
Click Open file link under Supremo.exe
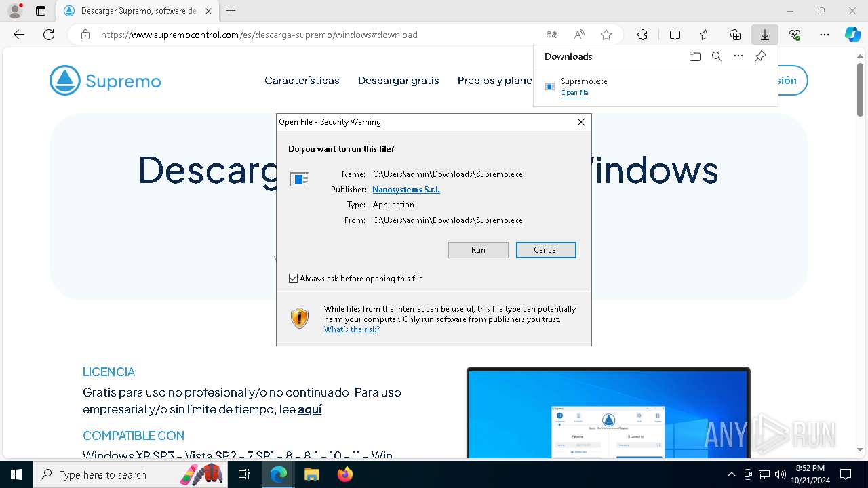574,93
